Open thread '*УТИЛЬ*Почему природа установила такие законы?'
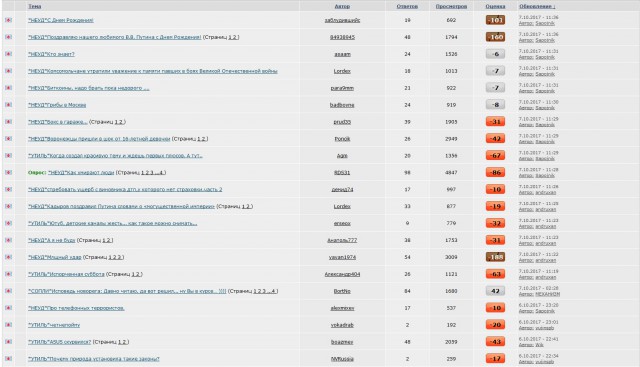This screenshot has height=367, width=640. [94, 359]
